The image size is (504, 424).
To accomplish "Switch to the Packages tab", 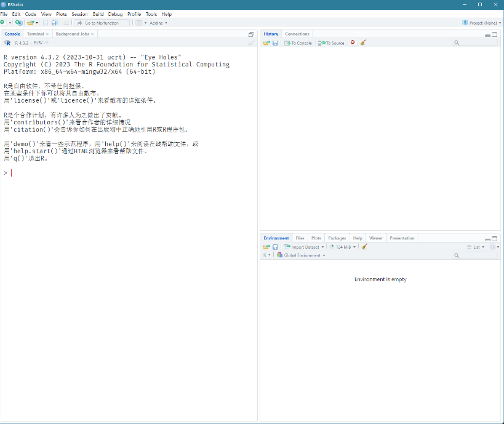I will 337,238.
